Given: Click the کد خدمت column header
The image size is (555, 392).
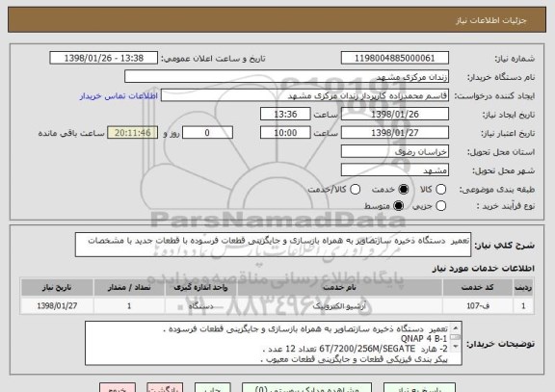Looking at the screenshot, I should tap(477, 287).
